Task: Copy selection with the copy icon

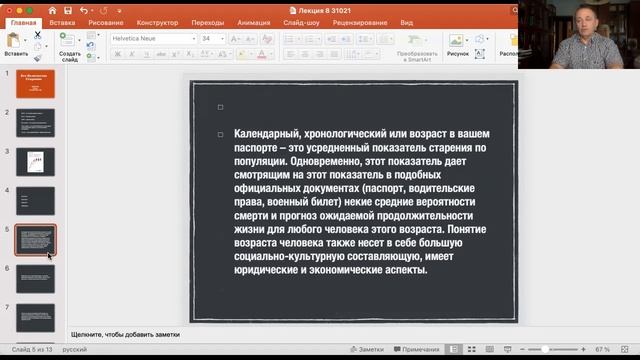Action: [x=38, y=47]
